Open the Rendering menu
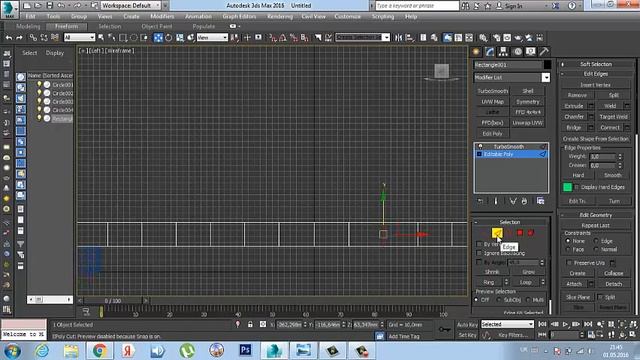640x360 pixels. coord(280,17)
